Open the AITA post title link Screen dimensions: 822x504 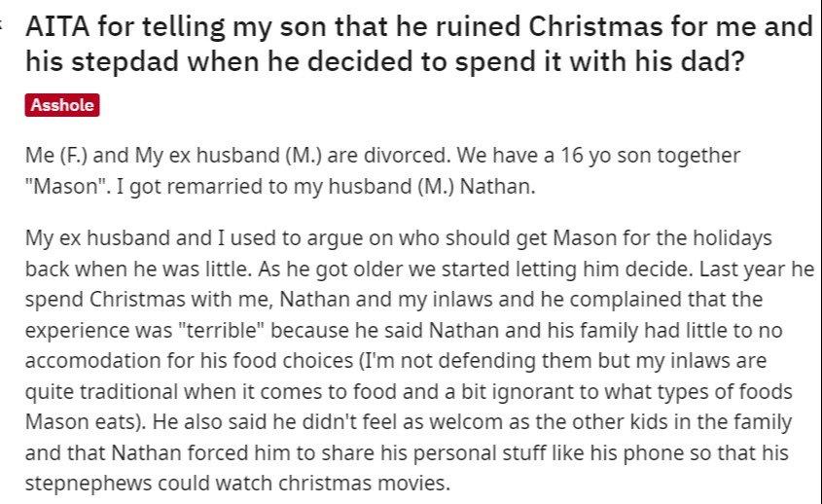tap(419, 44)
